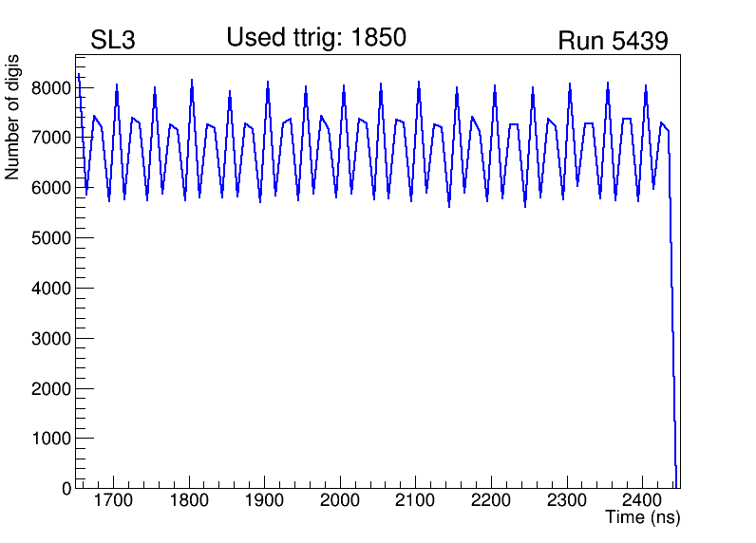This screenshot has width=756, height=543.
Task: Pick the 5000 y-axis tick label
Action: (52, 238)
